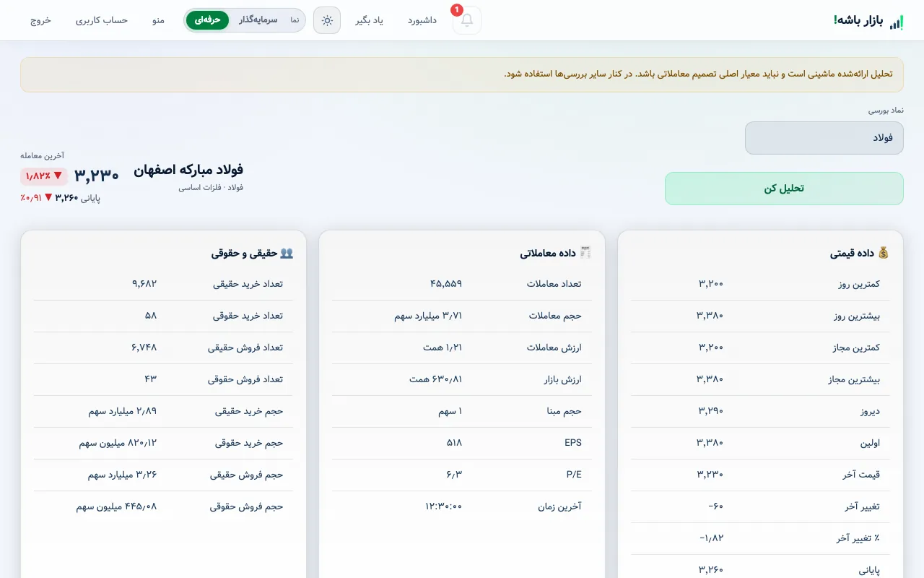The width and height of the screenshot is (924, 578).
Task: Click the last trade price ۳,۲۳۰ heading
Action: pyautogui.click(x=97, y=176)
